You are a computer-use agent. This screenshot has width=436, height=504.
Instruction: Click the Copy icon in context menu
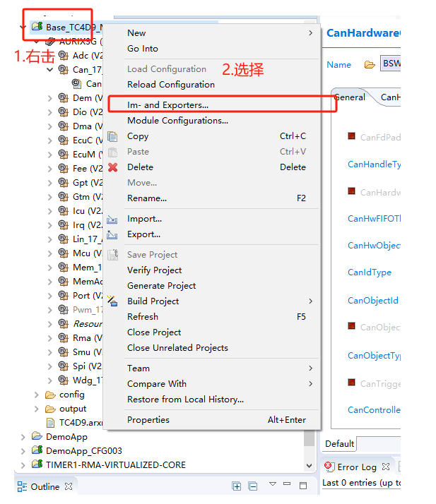(x=112, y=136)
